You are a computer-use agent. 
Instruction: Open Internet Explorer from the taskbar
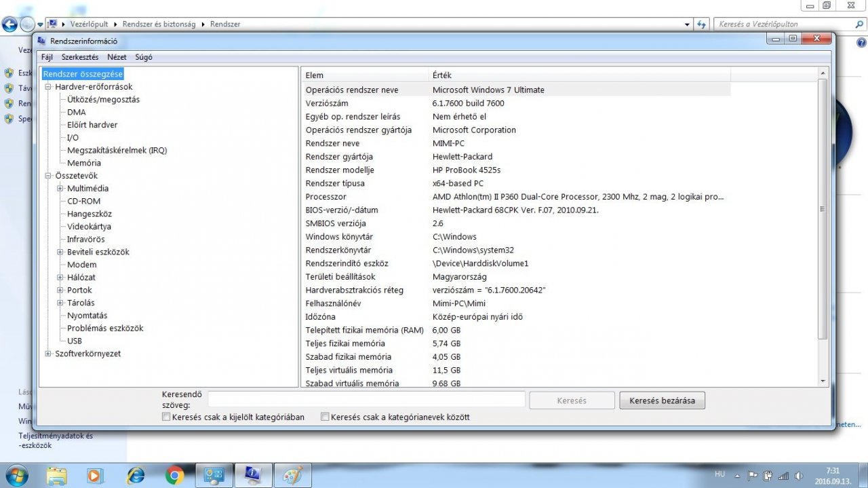click(135, 476)
